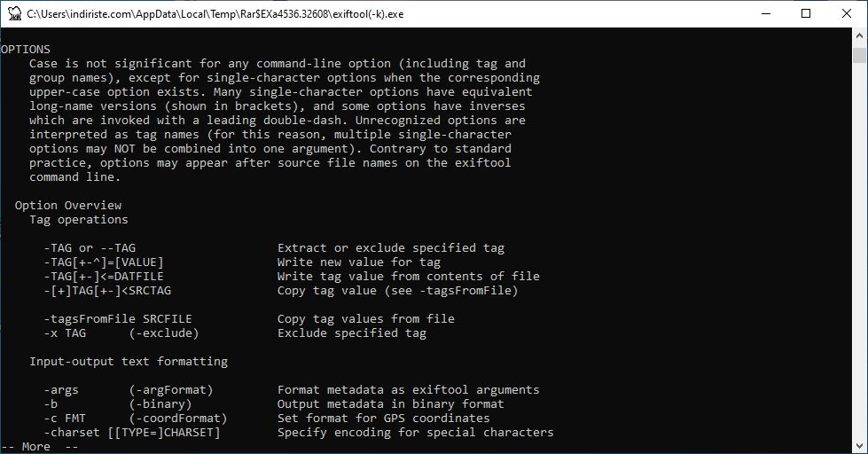Image resolution: width=868 pixels, height=454 pixels.
Task: Click the '-- More --' prompt line
Action: pyautogui.click(x=39, y=446)
